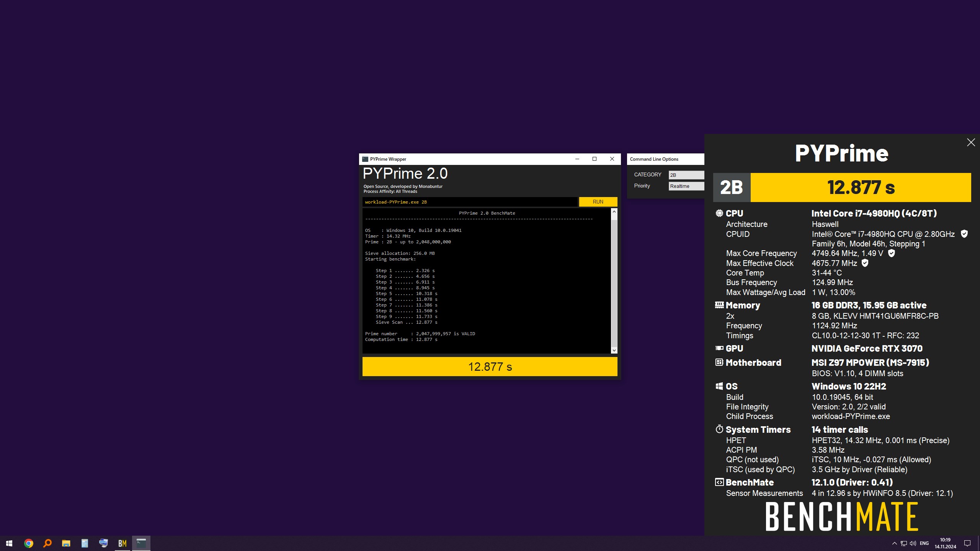Open network status tray icon
This screenshot has width=980, height=551.
point(904,543)
